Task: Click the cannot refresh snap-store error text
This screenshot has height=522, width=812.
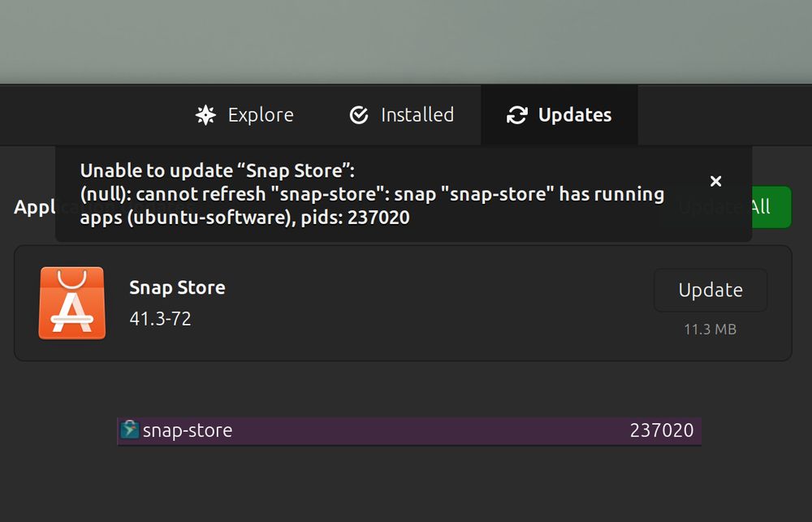Action: click(x=372, y=205)
